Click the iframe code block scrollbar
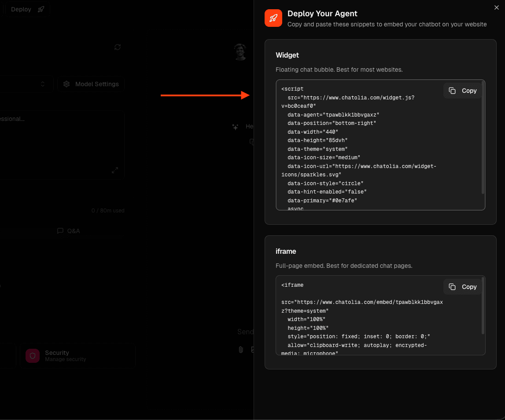 483,306
